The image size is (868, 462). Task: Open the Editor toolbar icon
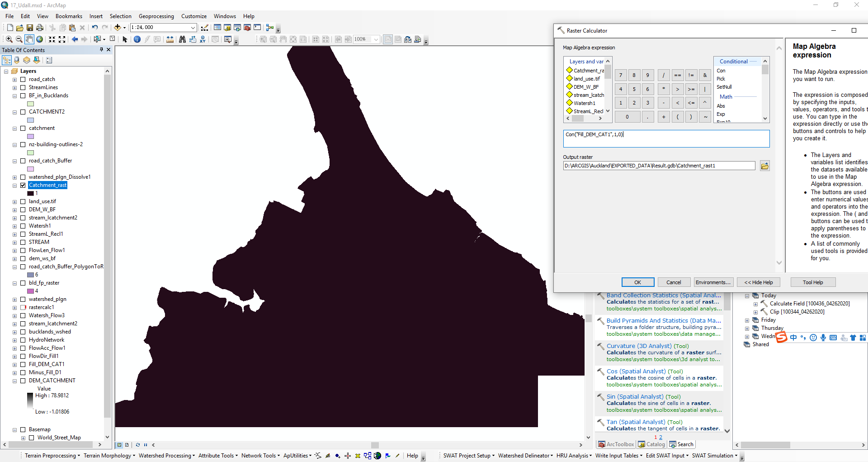205,28
